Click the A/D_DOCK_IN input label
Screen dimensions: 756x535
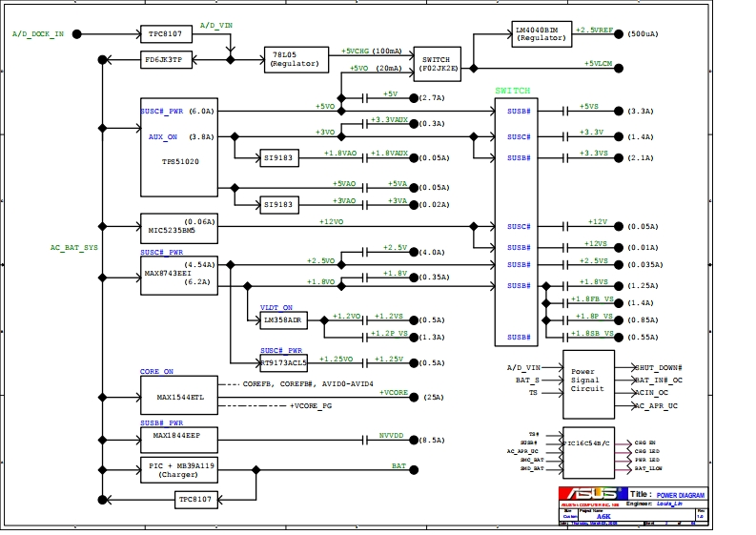click(x=38, y=34)
